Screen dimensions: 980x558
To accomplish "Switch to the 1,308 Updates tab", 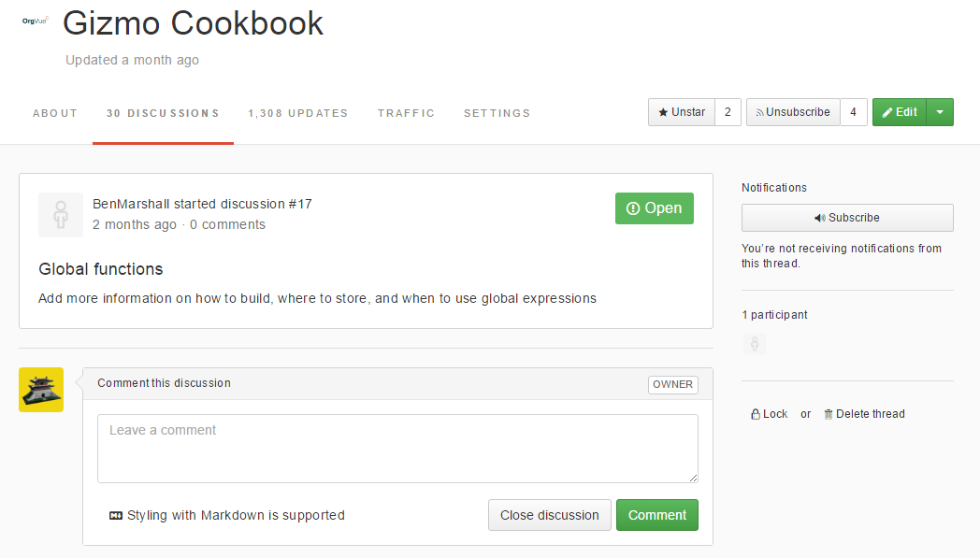I will click(298, 113).
